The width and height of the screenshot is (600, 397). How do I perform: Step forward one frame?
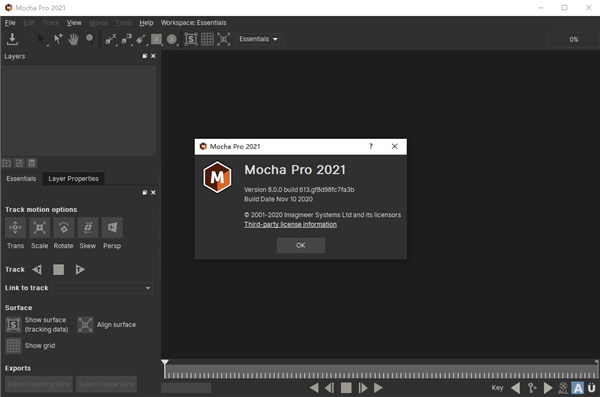(x=362, y=388)
